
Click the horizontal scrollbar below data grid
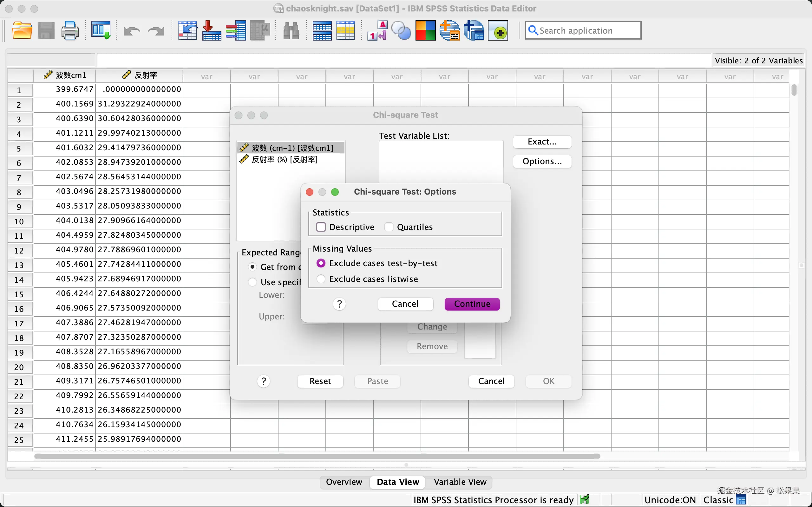coord(317,456)
